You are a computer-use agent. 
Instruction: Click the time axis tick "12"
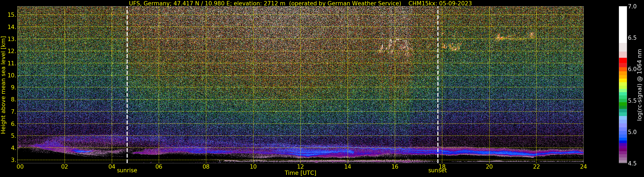pyautogui.click(x=300, y=166)
